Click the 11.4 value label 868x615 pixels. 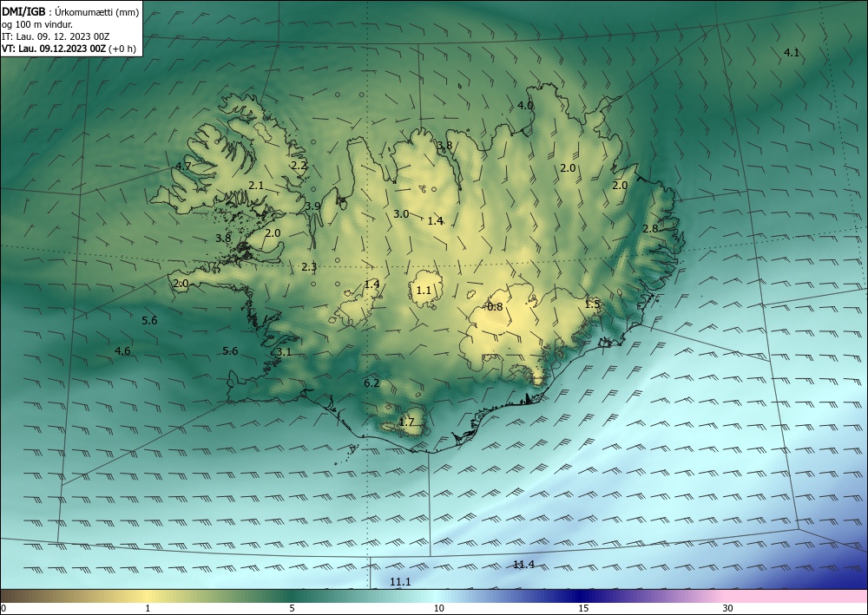523,564
